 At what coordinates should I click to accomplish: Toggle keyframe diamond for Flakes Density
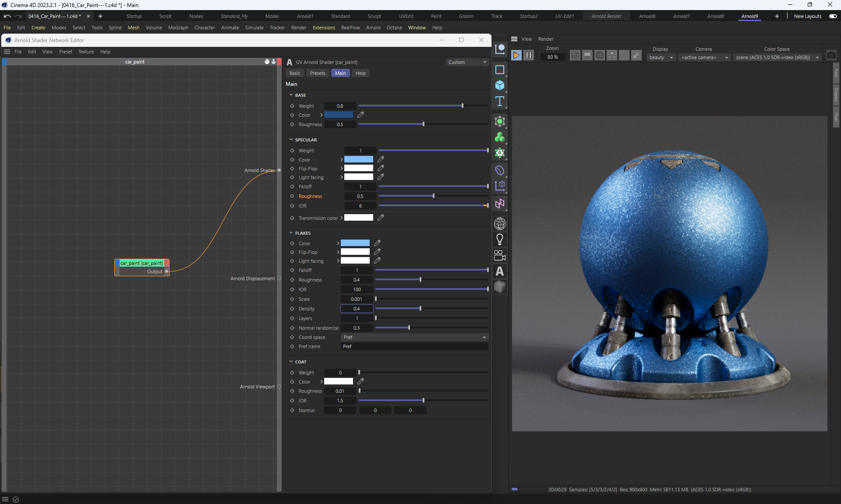(x=292, y=309)
